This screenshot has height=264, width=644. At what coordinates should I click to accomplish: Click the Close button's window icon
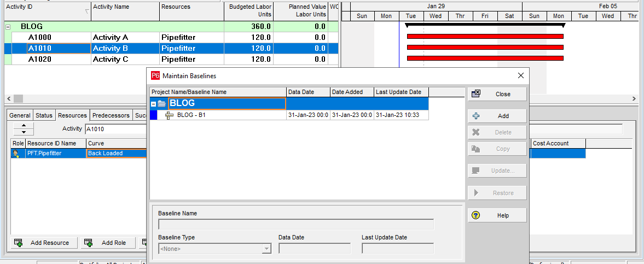coord(476,94)
